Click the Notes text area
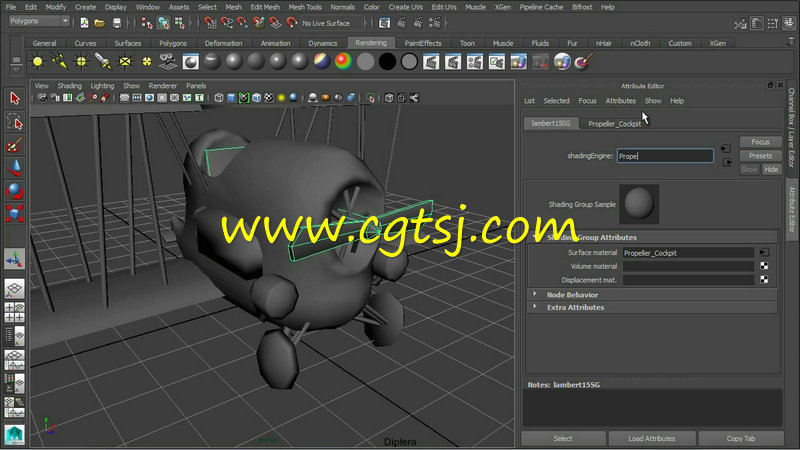The width and height of the screenshot is (800, 450). click(x=653, y=407)
